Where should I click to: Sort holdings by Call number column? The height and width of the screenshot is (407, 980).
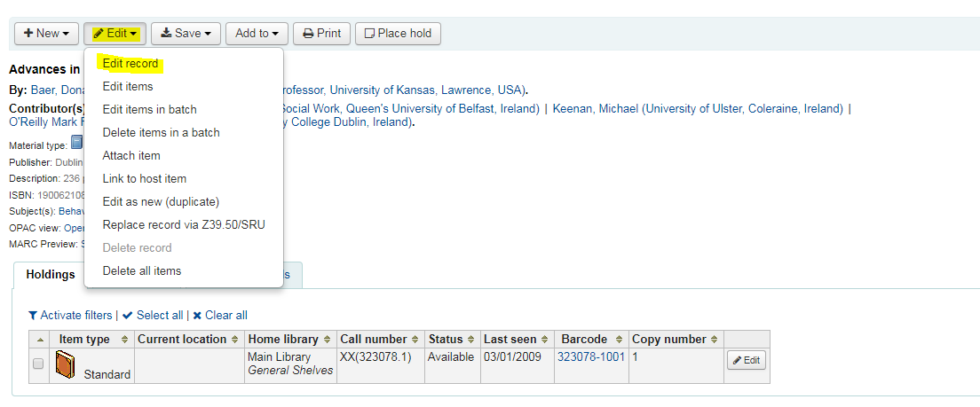pos(380,339)
